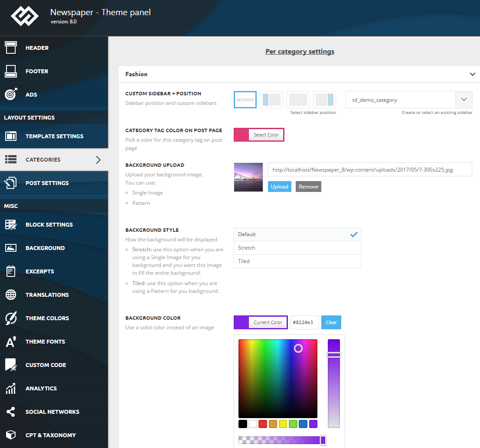Screen dimensions: 480x448
Task: Open Theme Fonts letter icon
Action: click(11, 341)
